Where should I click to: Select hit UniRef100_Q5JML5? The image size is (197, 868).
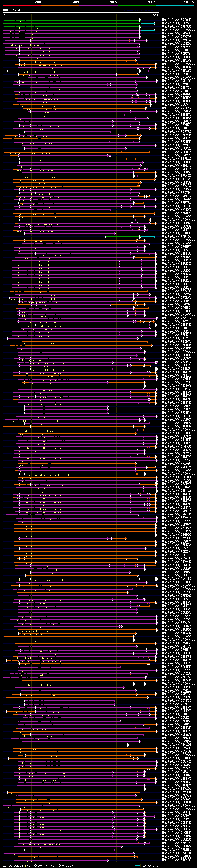177,50
